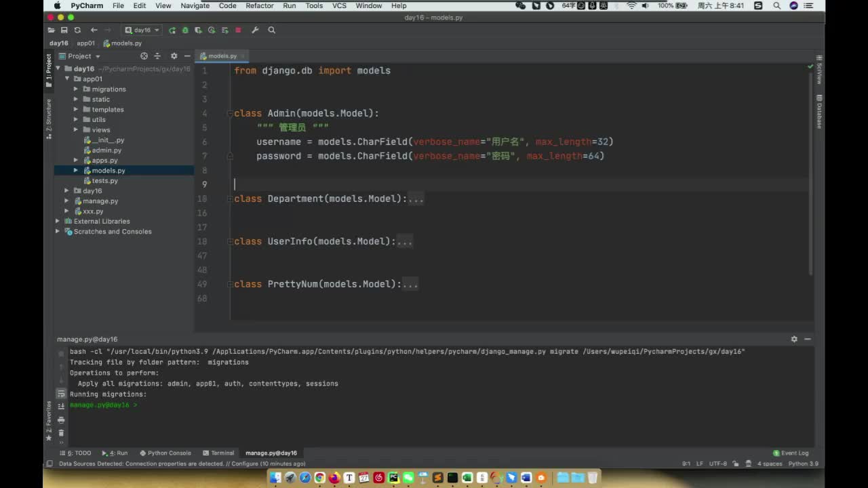Click the Run (rerun) toolbar icon
The height and width of the screenshot is (488, 868).
pos(172,30)
